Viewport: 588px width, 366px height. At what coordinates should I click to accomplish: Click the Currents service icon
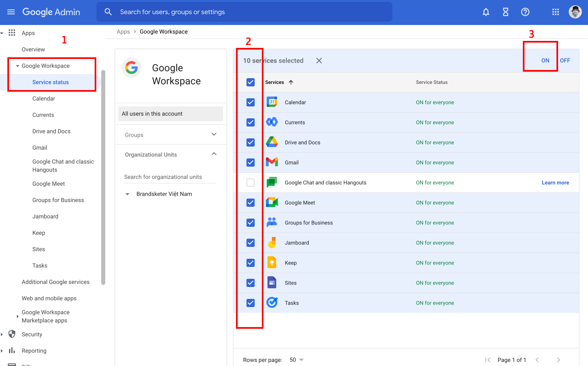click(x=272, y=122)
